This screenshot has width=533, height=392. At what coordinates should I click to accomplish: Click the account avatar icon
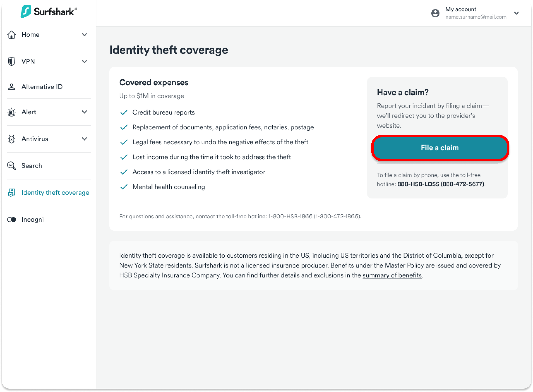[x=435, y=13]
